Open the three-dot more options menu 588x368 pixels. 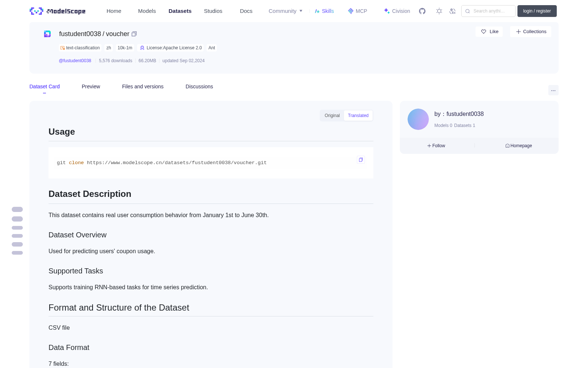click(x=553, y=90)
